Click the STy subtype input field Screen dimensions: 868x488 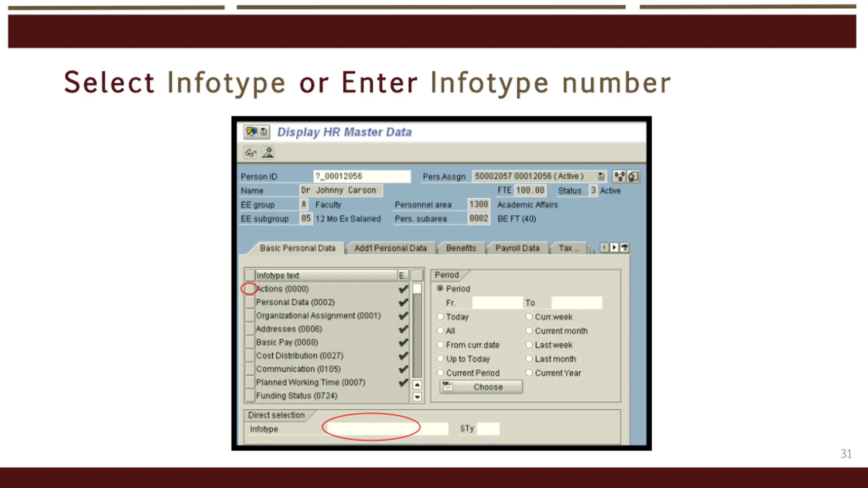click(488, 429)
